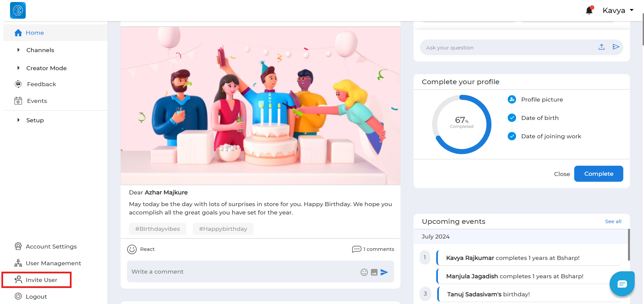Open the Kavya user dropdown
Viewport: 644px width, 304px height.
coord(618,10)
